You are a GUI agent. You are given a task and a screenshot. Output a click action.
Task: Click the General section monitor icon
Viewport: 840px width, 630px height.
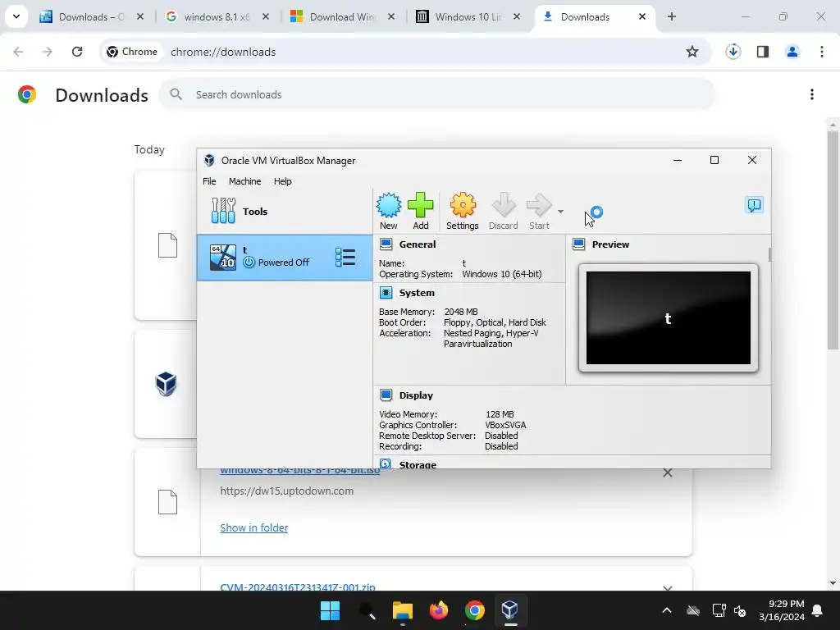click(x=386, y=244)
